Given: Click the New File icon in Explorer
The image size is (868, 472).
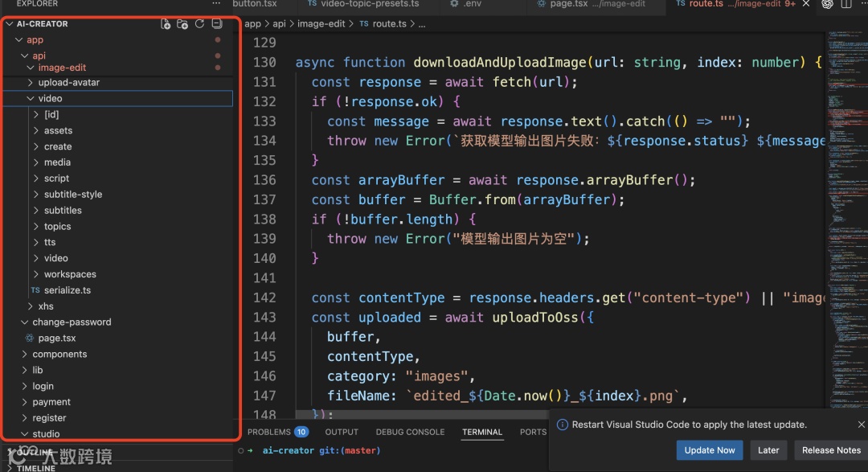Looking at the screenshot, I should [x=166, y=24].
